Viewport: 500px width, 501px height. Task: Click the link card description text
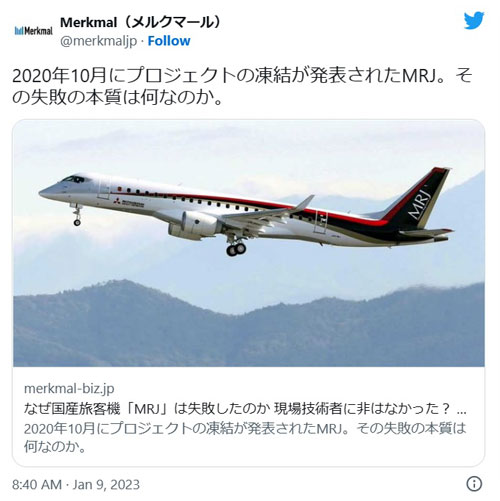[245, 437]
